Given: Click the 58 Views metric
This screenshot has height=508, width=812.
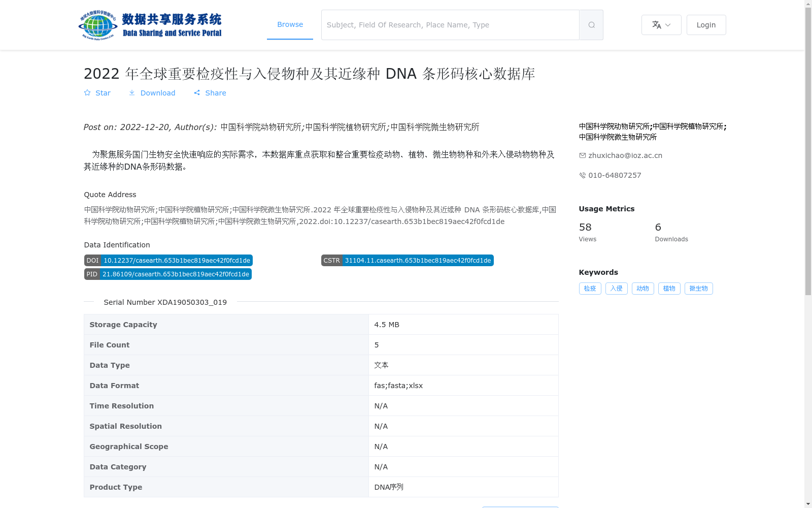Looking at the screenshot, I should [588, 232].
